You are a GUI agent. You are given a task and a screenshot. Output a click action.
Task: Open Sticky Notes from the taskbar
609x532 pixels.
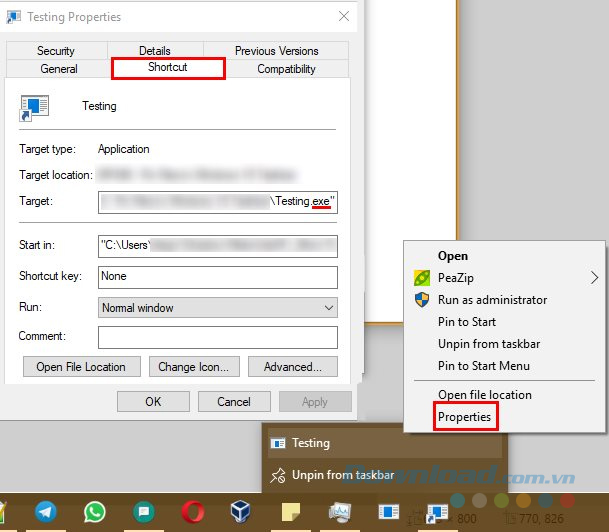(291, 512)
